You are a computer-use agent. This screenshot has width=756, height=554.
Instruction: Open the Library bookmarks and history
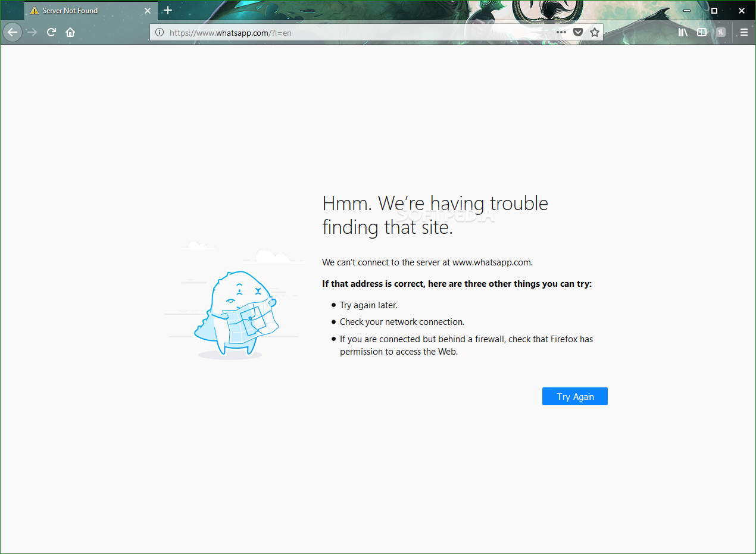pyautogui.click(x=683, y=32)
